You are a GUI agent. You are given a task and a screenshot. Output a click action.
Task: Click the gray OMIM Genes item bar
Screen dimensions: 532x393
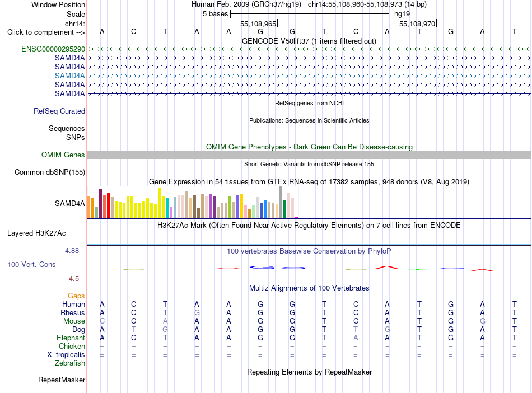309,155
